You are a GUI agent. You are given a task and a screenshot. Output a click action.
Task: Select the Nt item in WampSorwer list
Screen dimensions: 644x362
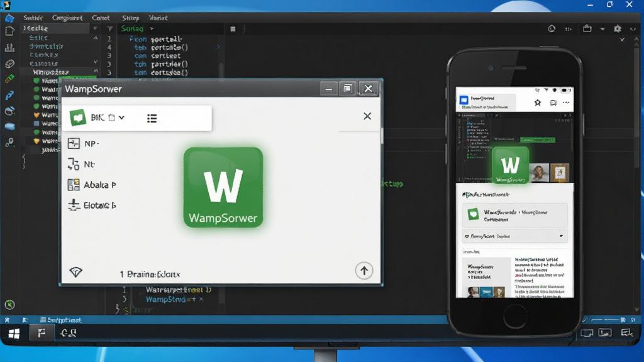(x=81, y=164)
